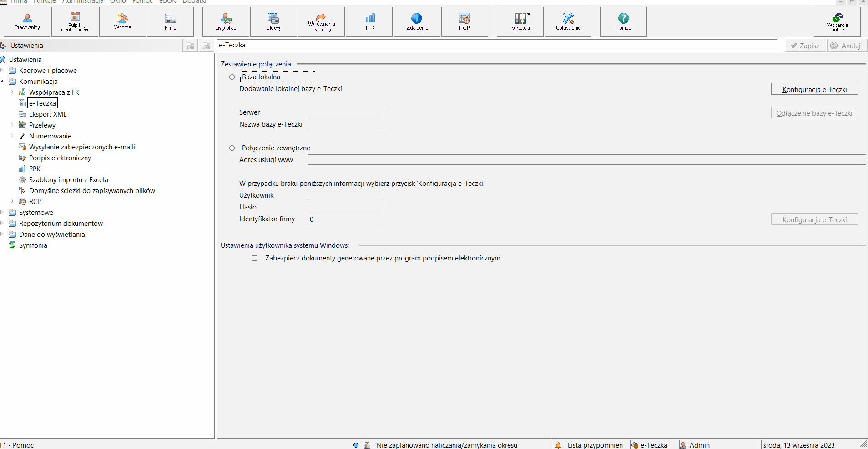The width and height of the screenshot is (868, 449).
Task: Open the Administracja menu
Action: click(x=83, y=2)
